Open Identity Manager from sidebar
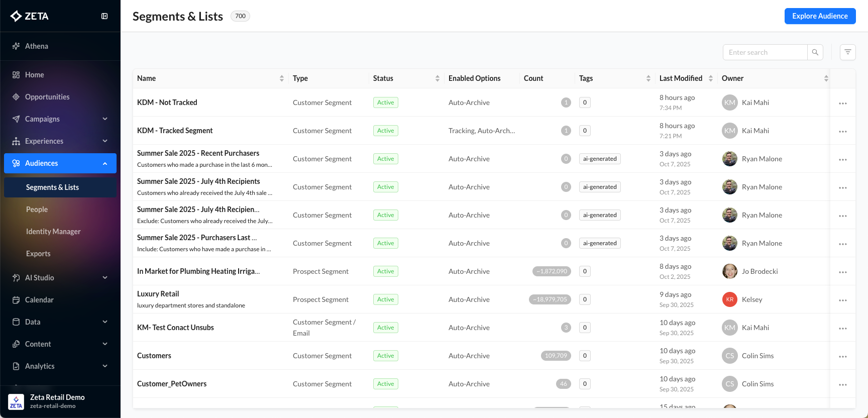 (53, 232)
